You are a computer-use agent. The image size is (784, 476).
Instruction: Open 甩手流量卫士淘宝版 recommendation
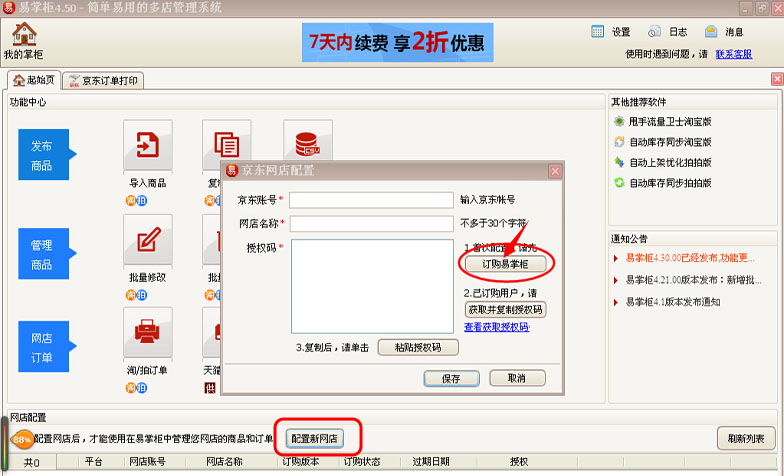point(670,122)
